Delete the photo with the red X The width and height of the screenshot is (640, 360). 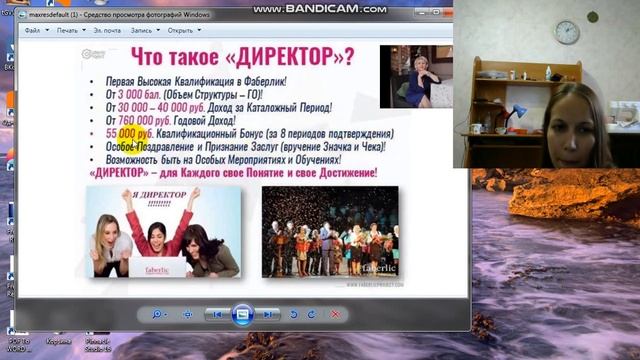tap(335, 314)
